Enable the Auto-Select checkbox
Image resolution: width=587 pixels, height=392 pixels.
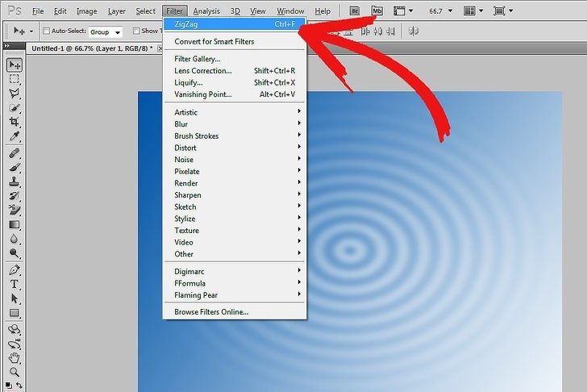pyautogui.click(x=45, y=31)
